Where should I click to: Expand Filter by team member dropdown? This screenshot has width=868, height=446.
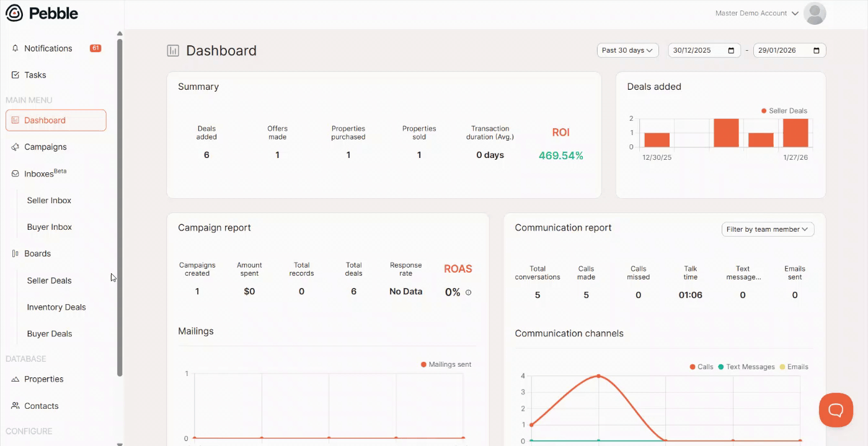[768, 229]
